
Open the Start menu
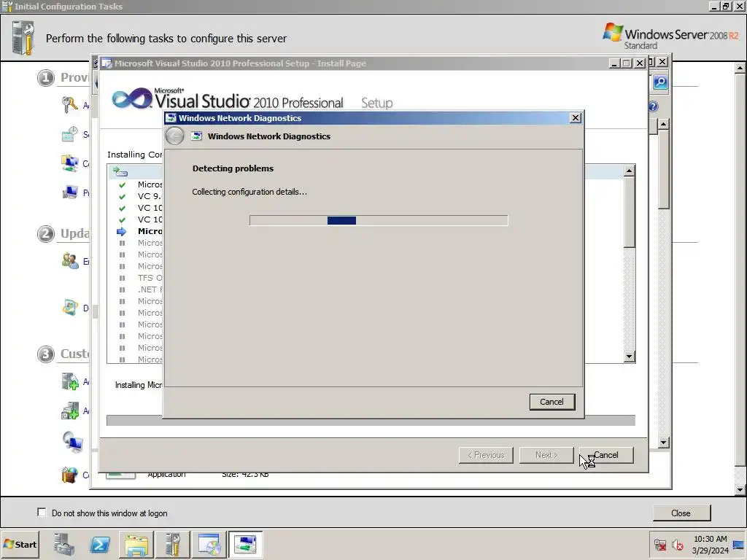(20, 544)
